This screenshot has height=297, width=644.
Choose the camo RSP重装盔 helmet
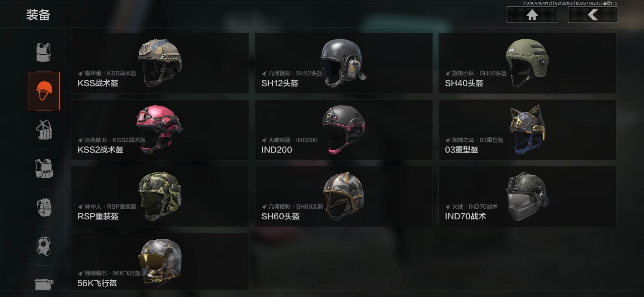(x=160, y=196)
